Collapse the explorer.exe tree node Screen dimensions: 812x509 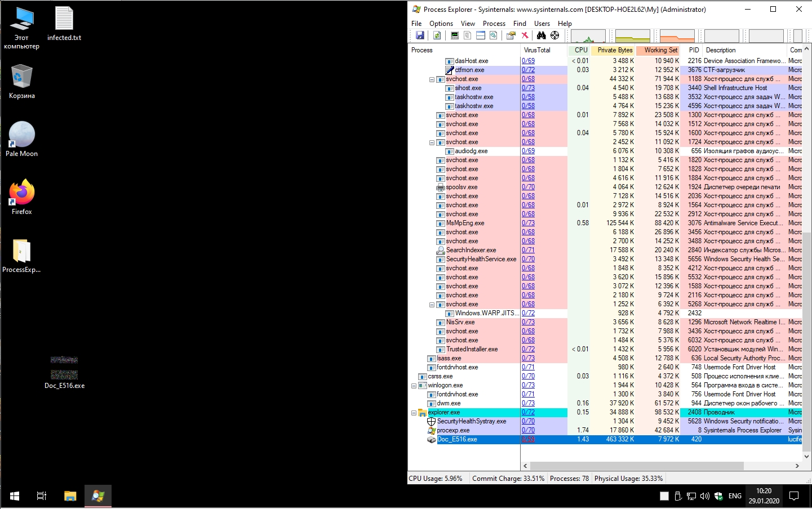pyautogui.click(x=414, y=413)
